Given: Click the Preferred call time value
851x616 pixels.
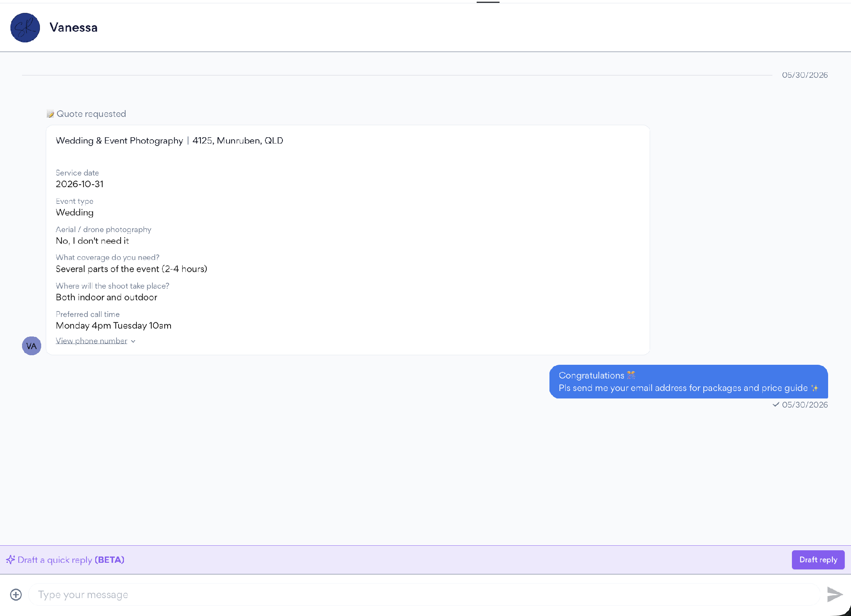Looking at the screenshot, I should point(114,325).
